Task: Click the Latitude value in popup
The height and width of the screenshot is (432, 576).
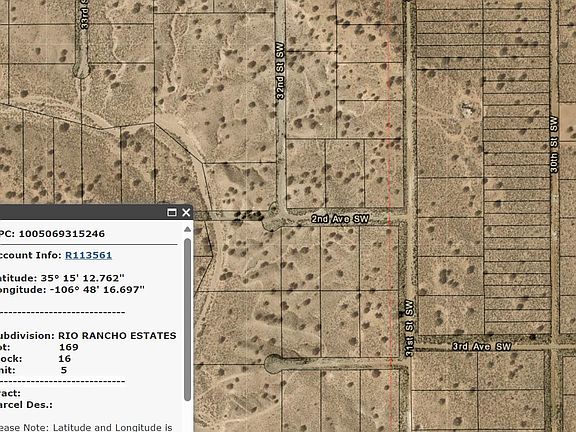Action: click(x=83, y=278)
